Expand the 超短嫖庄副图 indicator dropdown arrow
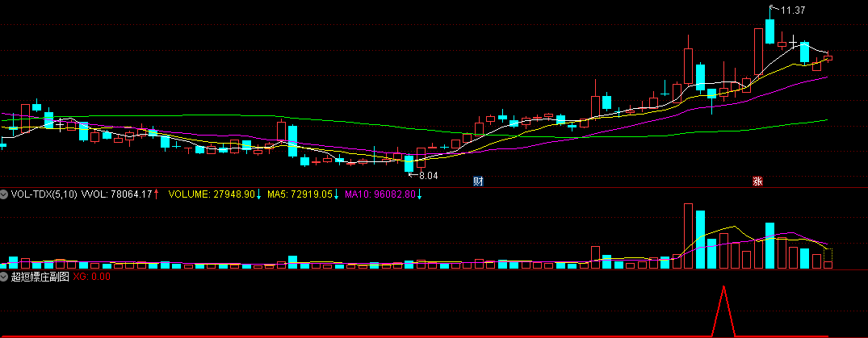Viewport: 868px width, 338px height. pyautogui.click(x=4, y=277)
